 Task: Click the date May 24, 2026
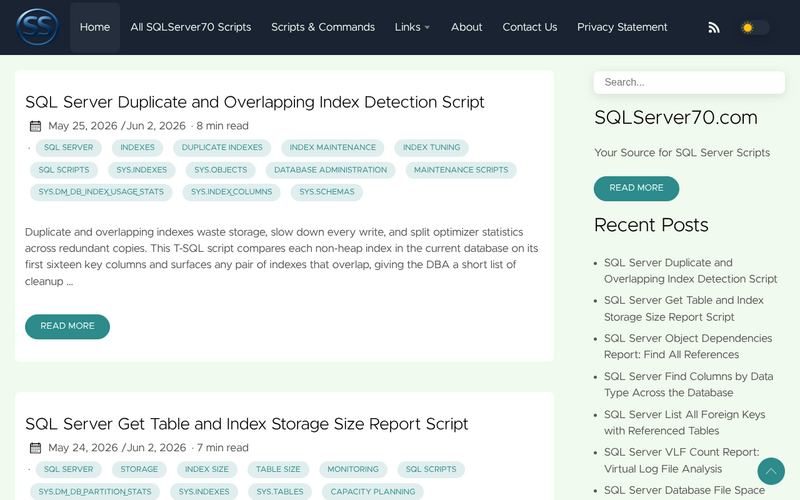[83, 448]
